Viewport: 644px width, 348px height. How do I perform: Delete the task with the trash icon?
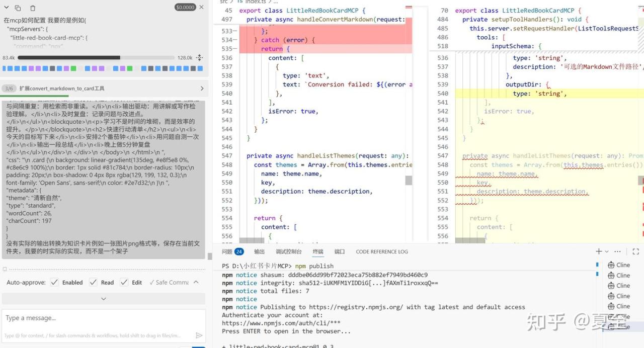coord(33,8)
